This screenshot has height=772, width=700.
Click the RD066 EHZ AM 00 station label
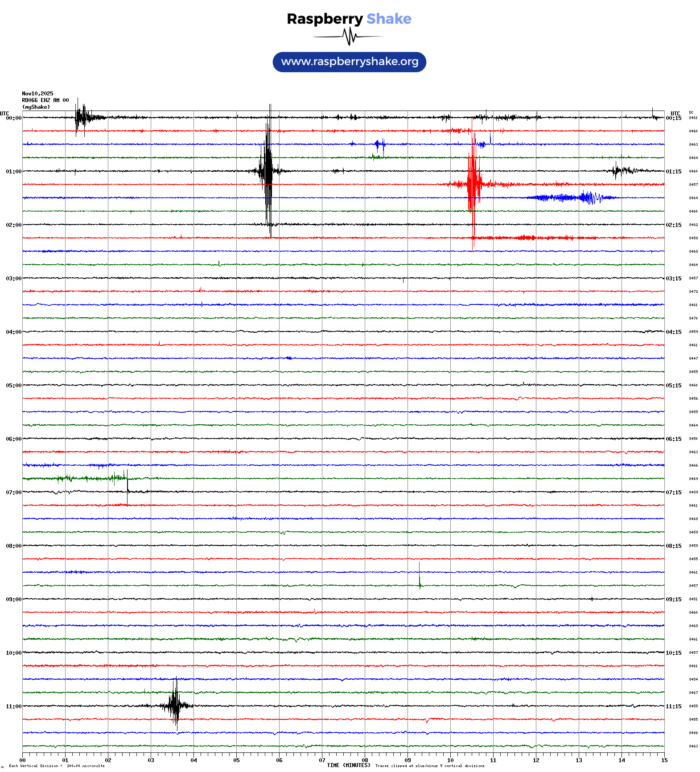45,100
